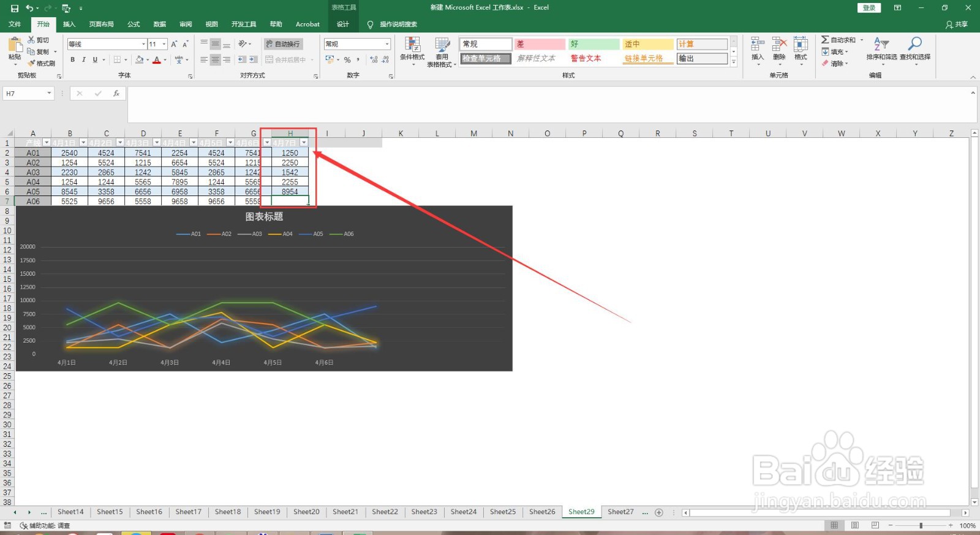Open the 4月7日 column filter dropdown
The image size is (980, 535).
tap(304, 143)
